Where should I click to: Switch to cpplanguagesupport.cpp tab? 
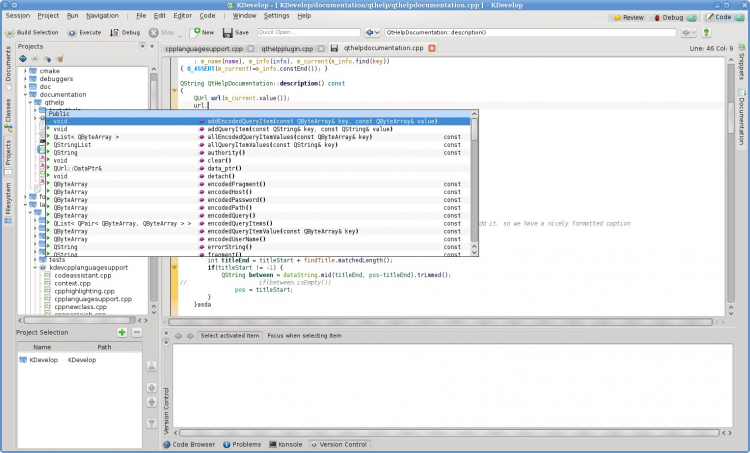pos(204,48)
